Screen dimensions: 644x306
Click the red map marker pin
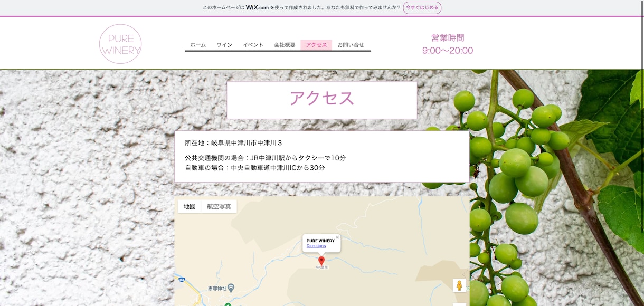tap(321, 261)
